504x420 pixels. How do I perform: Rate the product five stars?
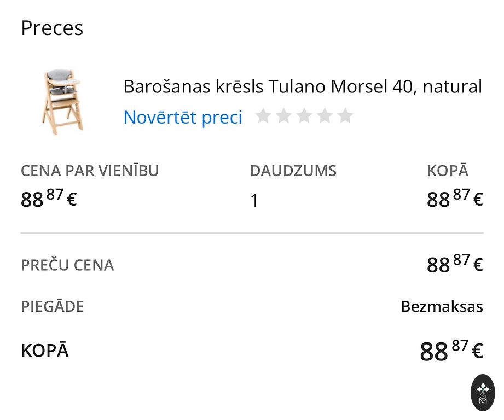pyautogui.click(x=345, y=116)
